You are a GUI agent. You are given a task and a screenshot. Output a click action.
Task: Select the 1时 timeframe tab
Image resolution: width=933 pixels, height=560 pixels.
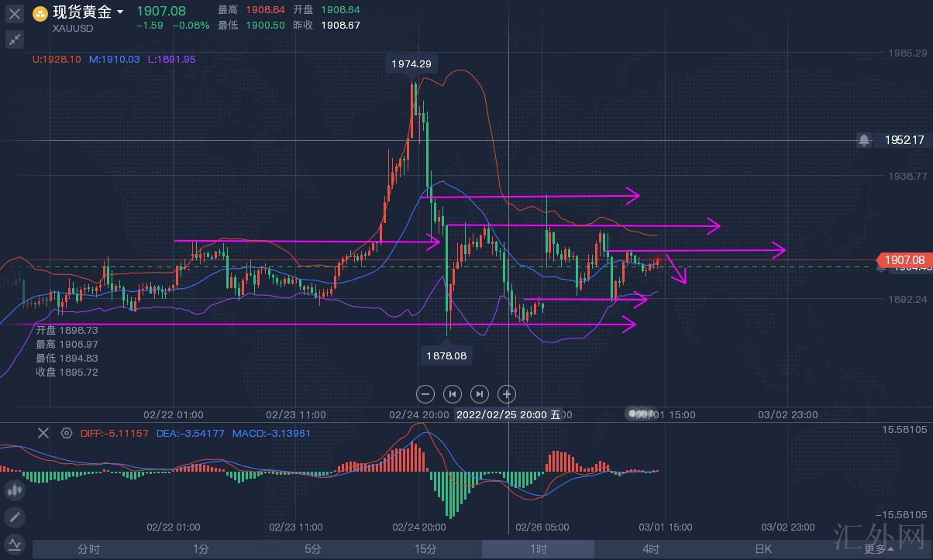pos(538,549)
